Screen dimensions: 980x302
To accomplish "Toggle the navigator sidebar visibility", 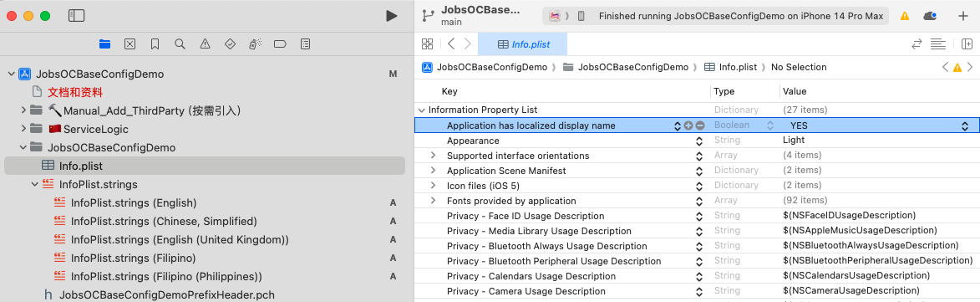I will (76, 16).
